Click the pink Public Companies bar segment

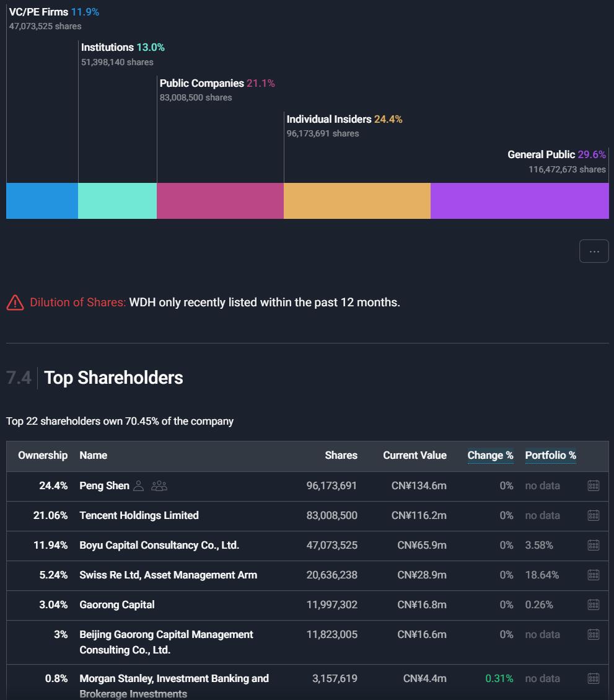[x=220, y=201]
